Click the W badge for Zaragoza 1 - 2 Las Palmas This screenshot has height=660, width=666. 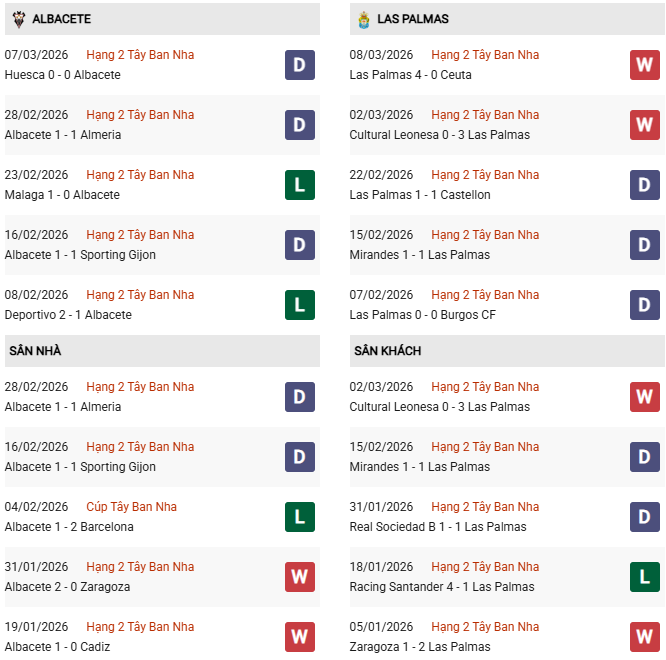point(645,637)
